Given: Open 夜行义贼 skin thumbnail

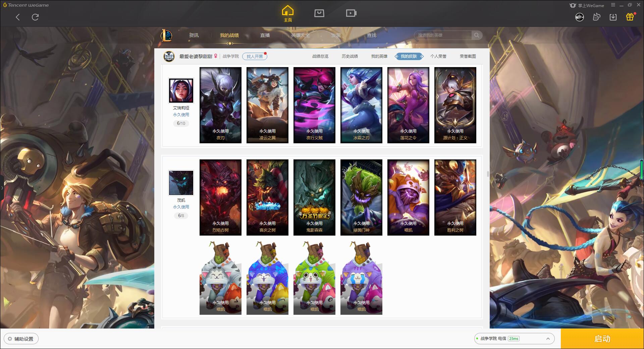Looking at the screenshot, I should point(314,105).
